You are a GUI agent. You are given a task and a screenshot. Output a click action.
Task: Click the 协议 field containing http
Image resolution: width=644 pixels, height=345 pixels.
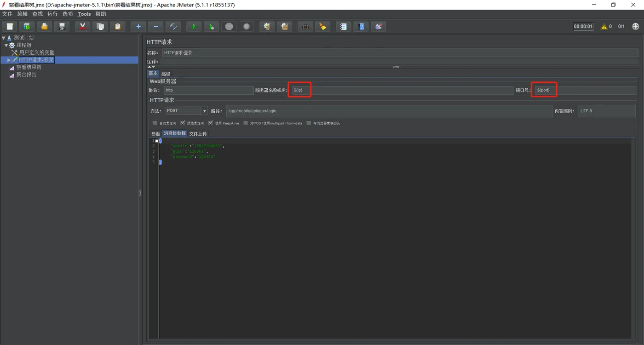click(x=208, y=91)
